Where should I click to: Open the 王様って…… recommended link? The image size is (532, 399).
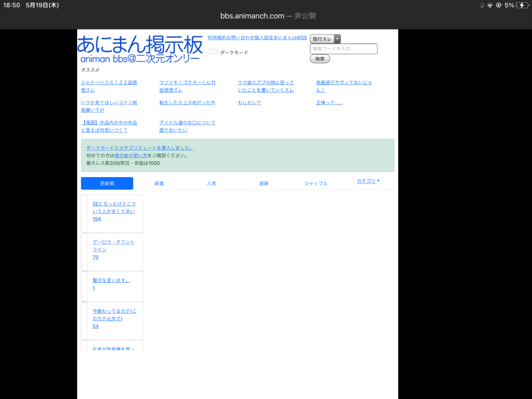329,102
